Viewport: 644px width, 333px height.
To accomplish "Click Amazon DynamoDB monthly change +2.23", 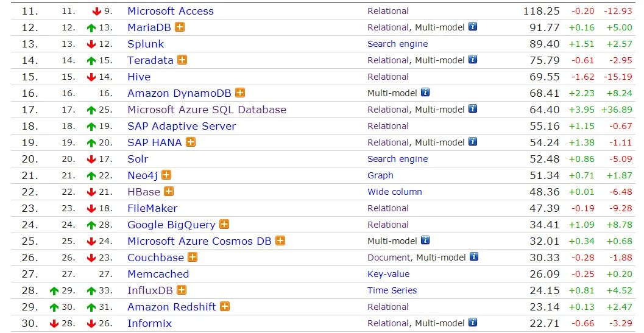I will [x=582, y=93].
